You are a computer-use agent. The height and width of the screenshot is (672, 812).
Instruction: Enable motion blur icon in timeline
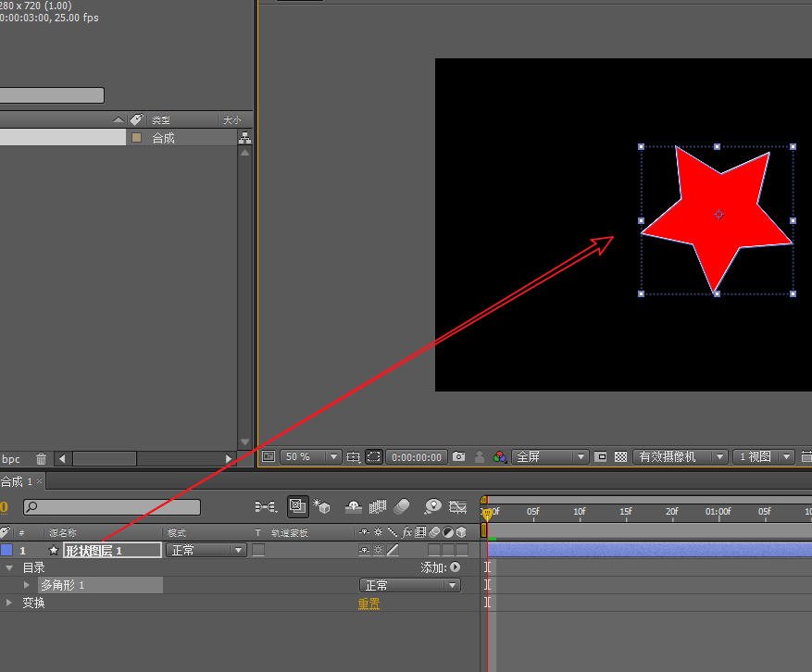tap(402, 506)
